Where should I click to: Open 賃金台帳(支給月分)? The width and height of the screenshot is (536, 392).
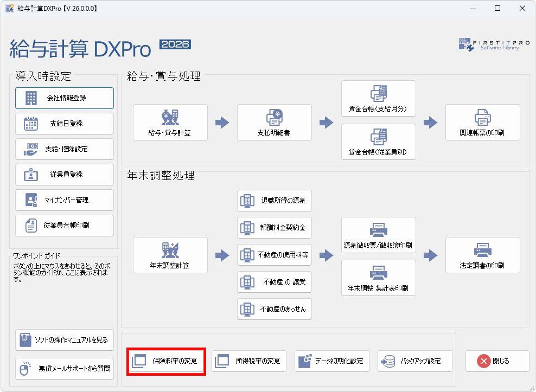pyautogui.click(x=378, y=99)
